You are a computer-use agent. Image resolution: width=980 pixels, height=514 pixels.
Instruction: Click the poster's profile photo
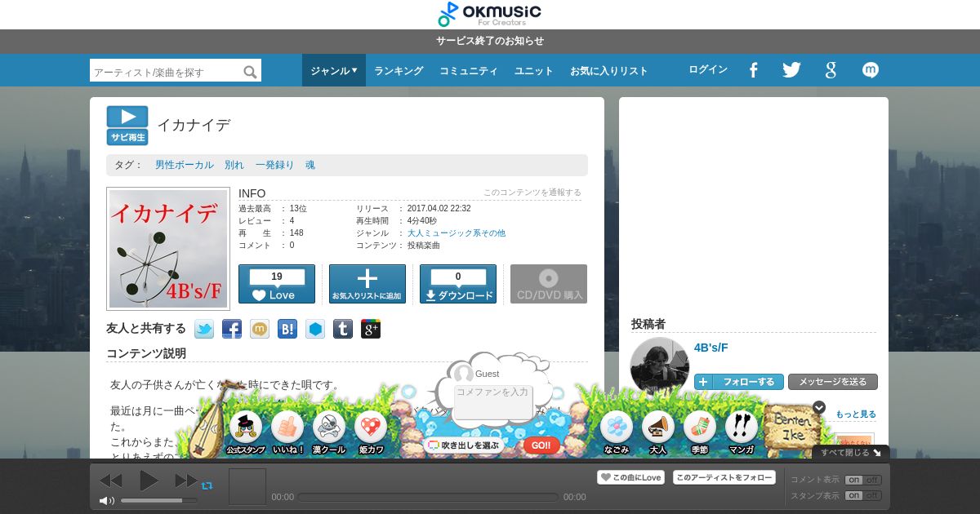tap(660, 367)
